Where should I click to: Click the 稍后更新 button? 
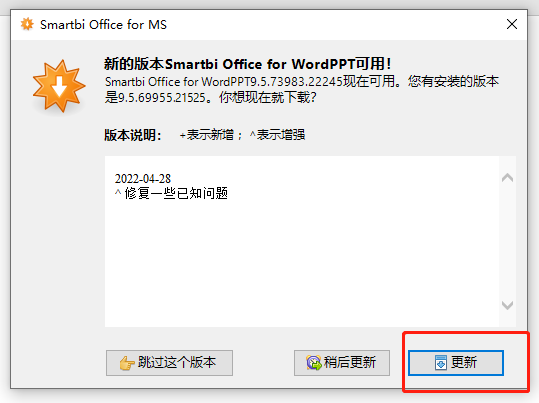tap(342, 363)
